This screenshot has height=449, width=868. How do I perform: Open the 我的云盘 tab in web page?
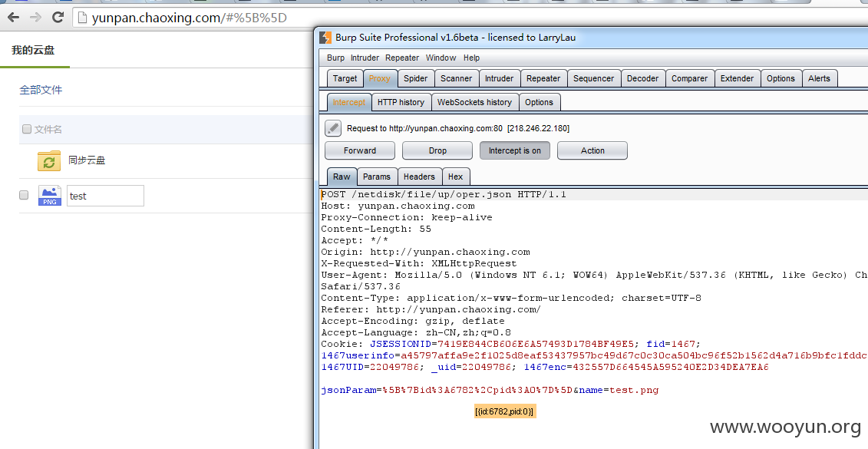[x=33, y=51]
